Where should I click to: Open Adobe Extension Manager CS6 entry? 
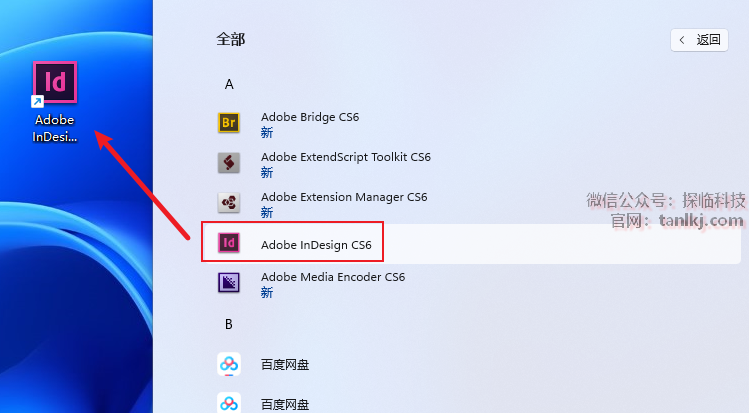pos(343,197)
